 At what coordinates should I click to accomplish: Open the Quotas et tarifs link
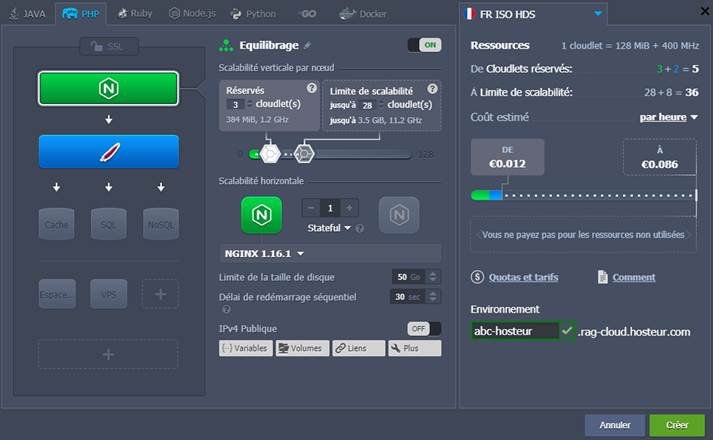pyautogui.click(x=522, y=277)
